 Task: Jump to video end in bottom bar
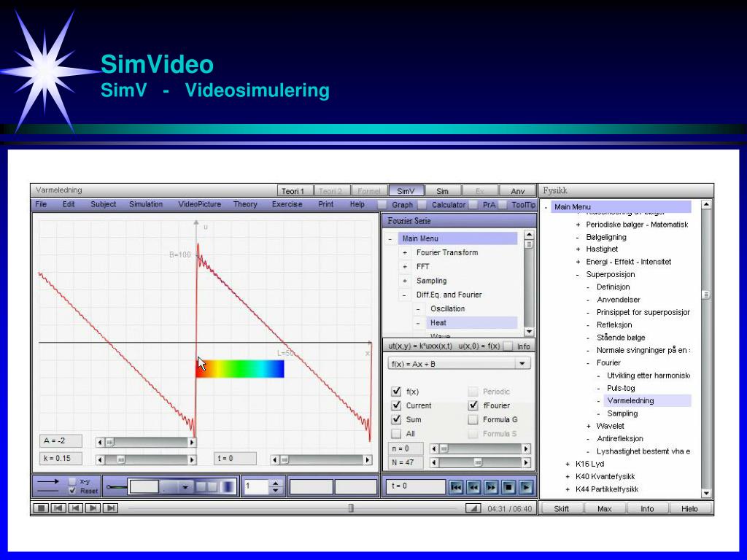(x=110, y=508)
